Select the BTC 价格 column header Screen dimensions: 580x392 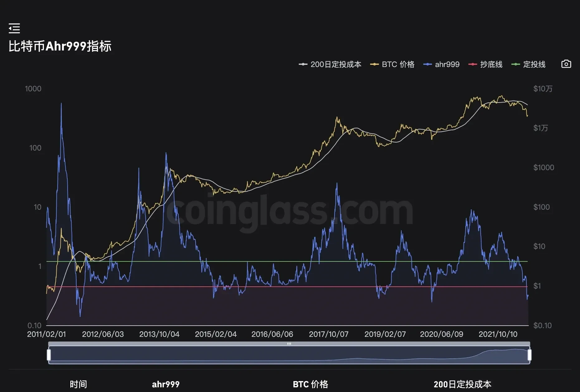coord(310,384)
